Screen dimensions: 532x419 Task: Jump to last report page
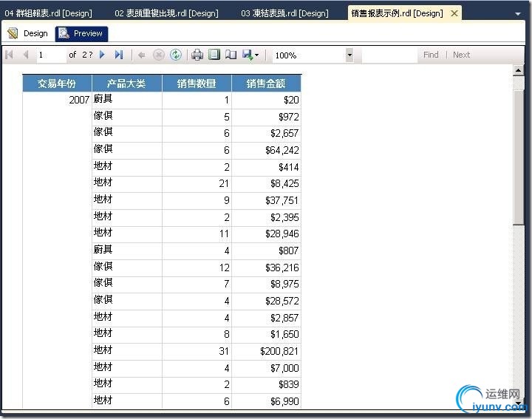pos(119,55)
